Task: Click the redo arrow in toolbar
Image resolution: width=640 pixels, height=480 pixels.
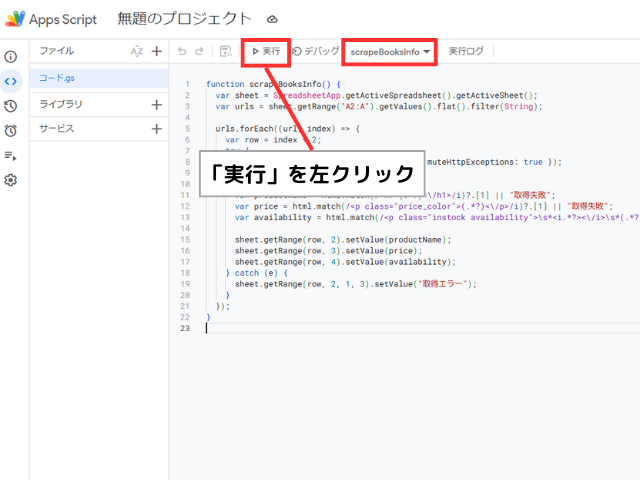Action: click(x=200, y=51)
